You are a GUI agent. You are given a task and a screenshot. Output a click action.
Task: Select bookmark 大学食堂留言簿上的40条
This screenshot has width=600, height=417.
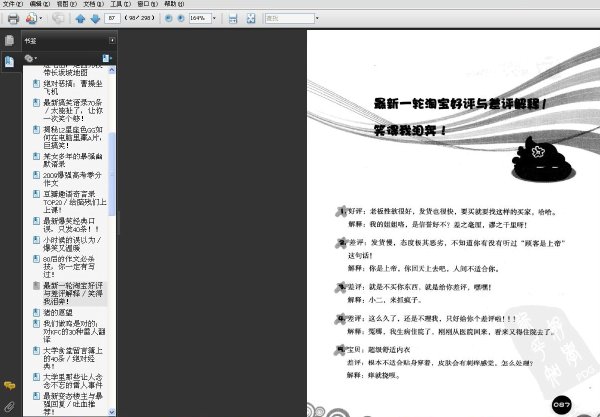73,358
